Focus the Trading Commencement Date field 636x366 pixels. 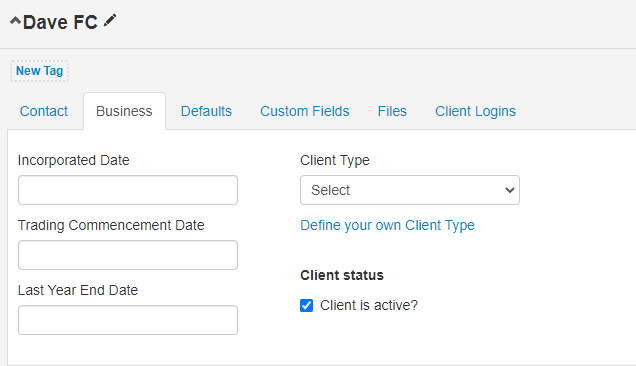coord(128,255)
